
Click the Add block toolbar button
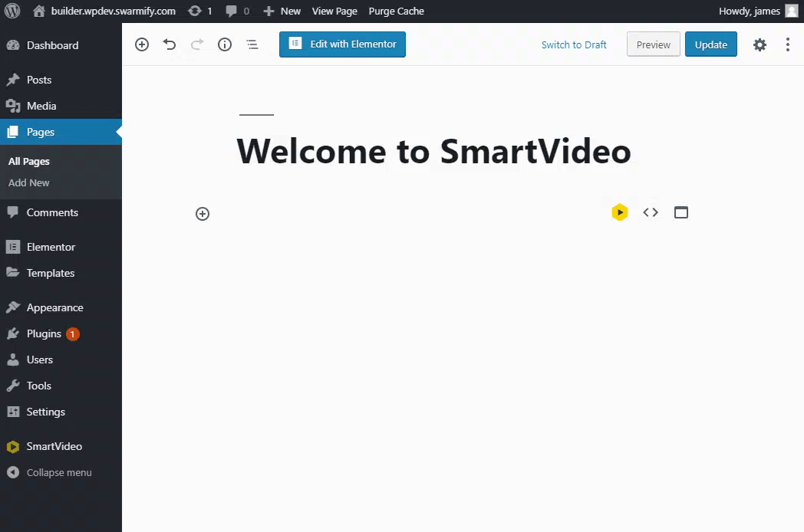[142, 44]
